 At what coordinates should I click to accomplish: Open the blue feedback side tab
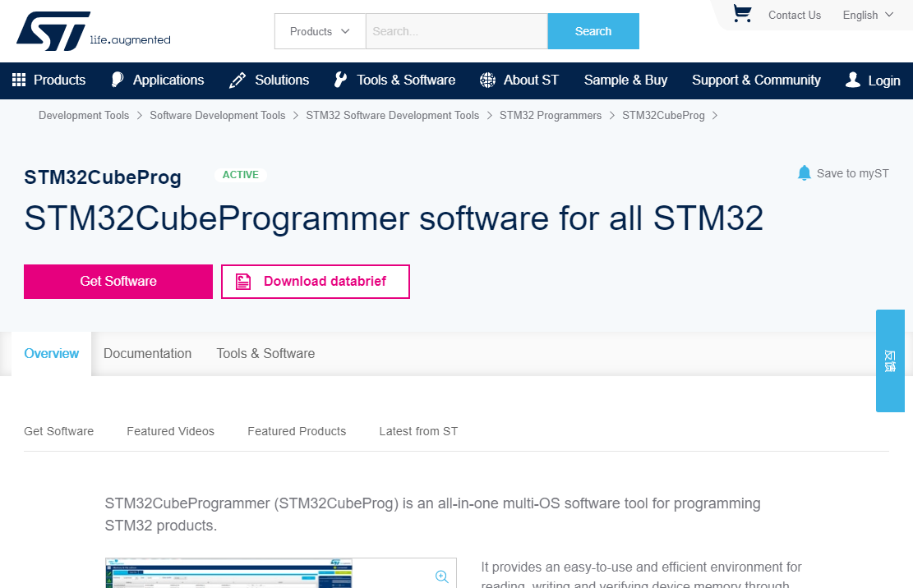890,361
